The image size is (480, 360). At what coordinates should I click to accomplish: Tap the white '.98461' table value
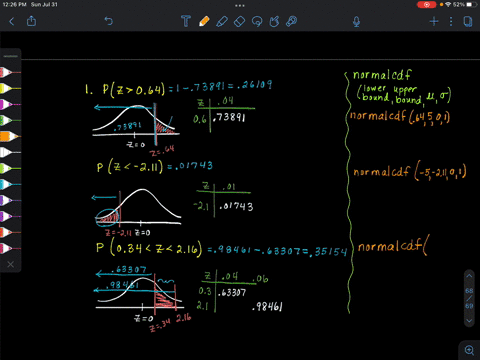point(267,307)
